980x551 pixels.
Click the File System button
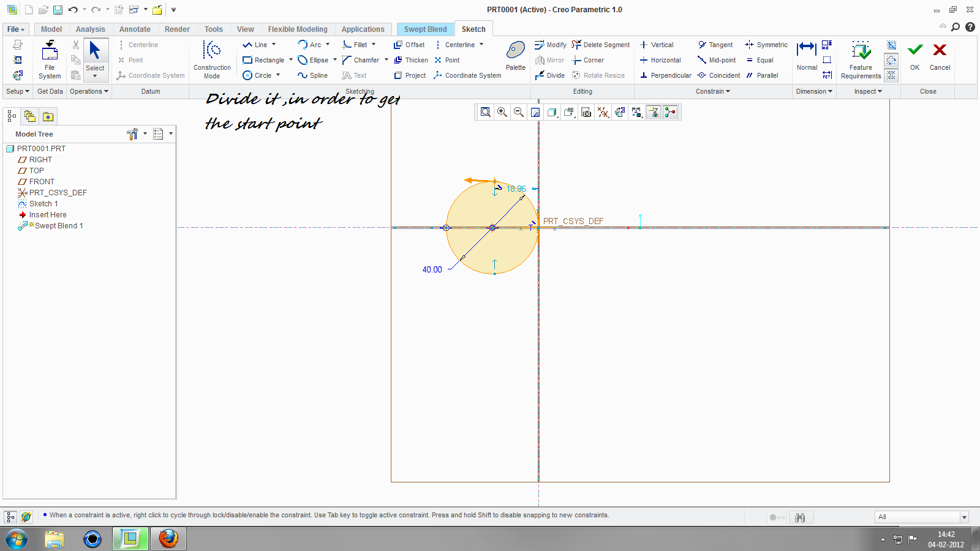(x=50, y=60)
